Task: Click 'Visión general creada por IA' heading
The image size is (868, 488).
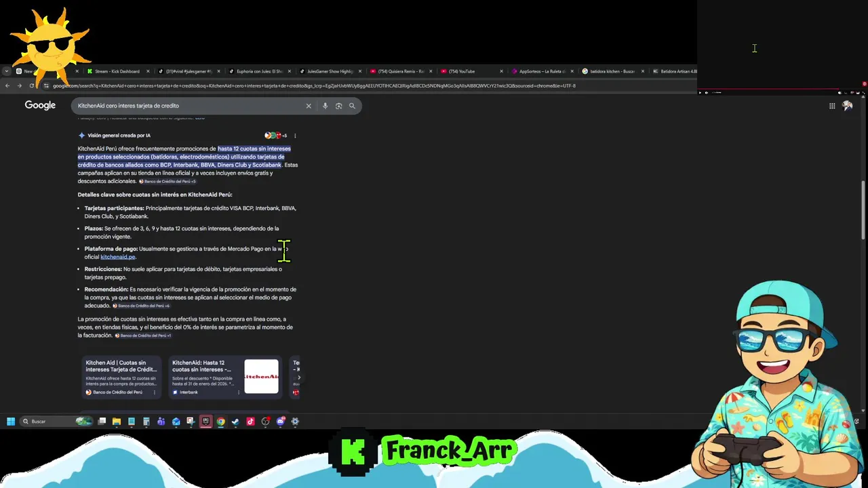Action: 119,136
